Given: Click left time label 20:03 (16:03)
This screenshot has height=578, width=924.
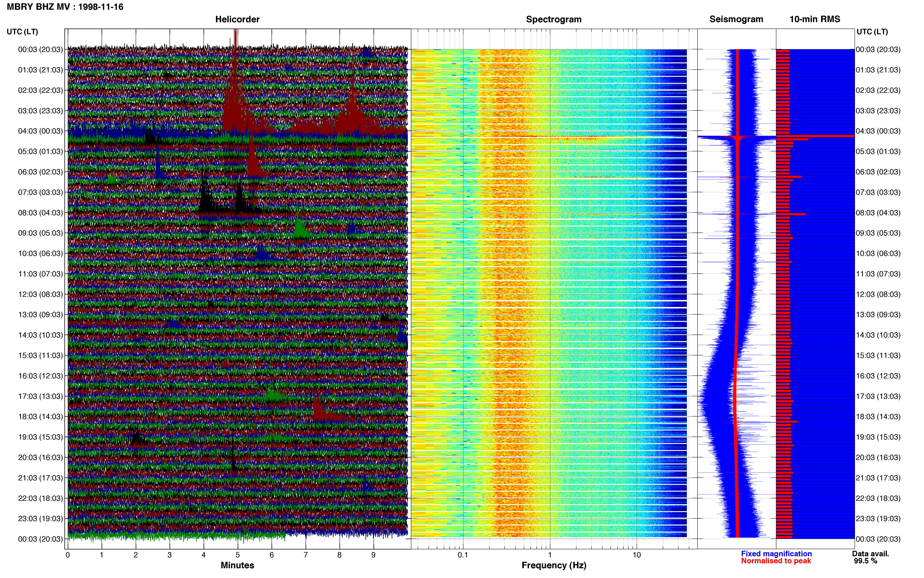Looking at the screenshot, I should (41, 458).
